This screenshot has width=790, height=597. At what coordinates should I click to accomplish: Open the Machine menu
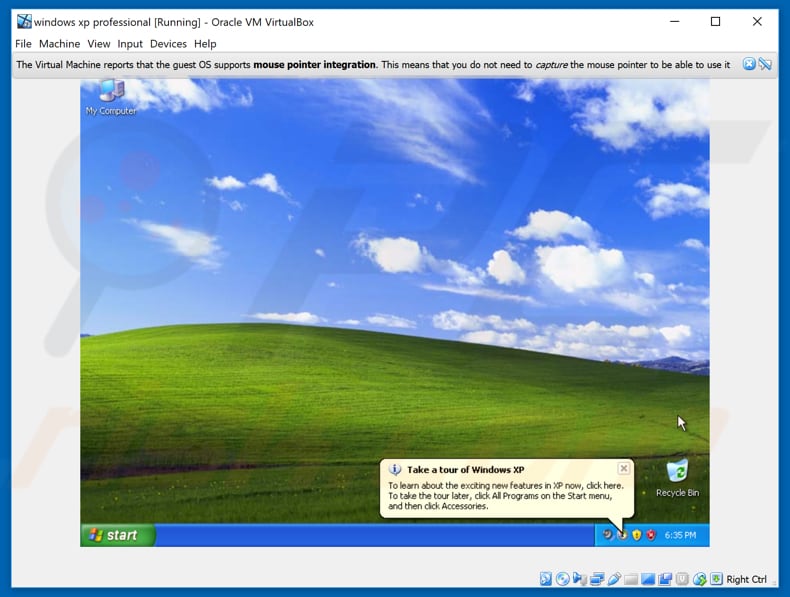(59, 44)
